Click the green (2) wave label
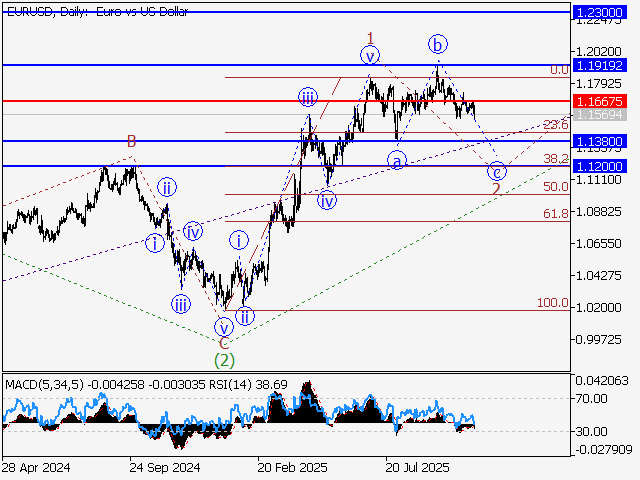 (x=225, y=358)
